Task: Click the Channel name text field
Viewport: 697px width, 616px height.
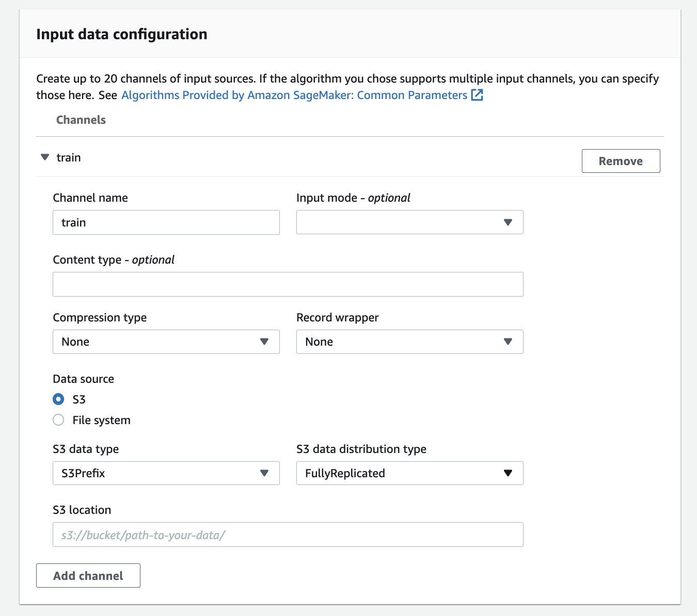Action: coord(166,222)
